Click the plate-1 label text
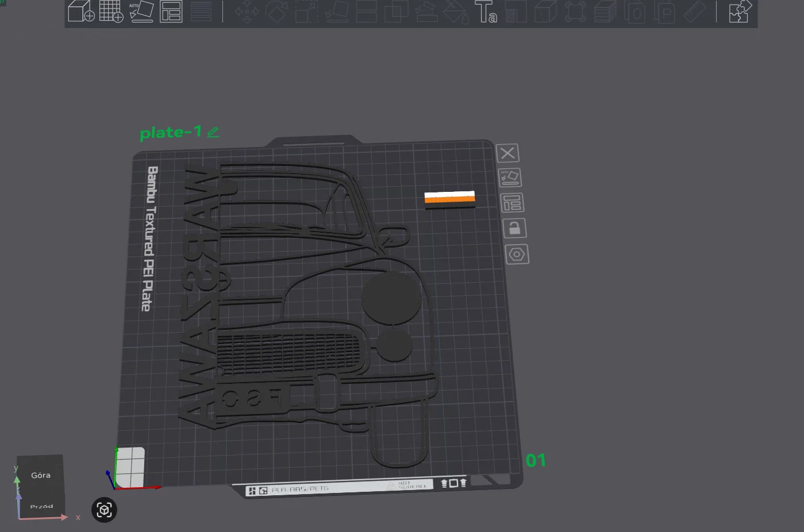Image resolution: width=804 pixels, height=532 pixels. tap(171, 133)
